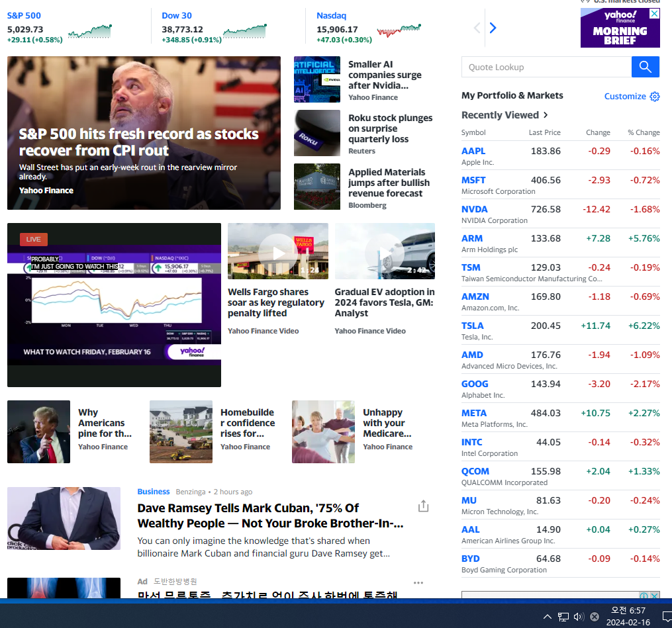Open the Business category link
Viewport: 672px width, 628px height.
(x=154, y=491)
